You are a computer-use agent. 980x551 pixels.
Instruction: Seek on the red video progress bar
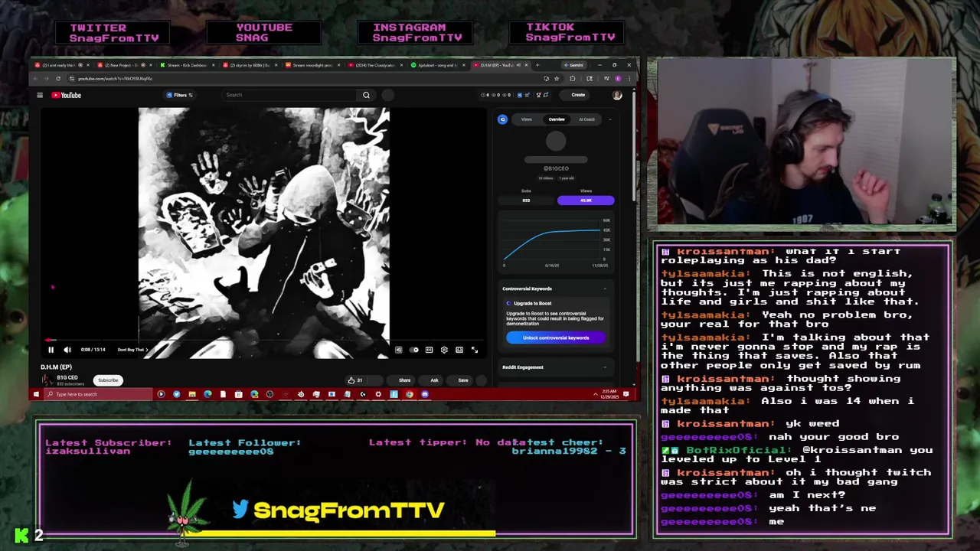(263, 341)
